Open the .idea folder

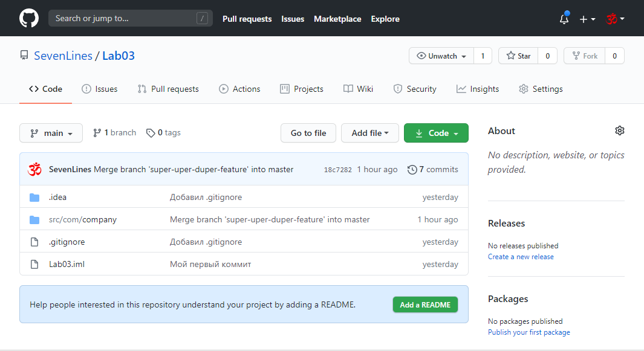pyautogui.click(x=57, y=197)
